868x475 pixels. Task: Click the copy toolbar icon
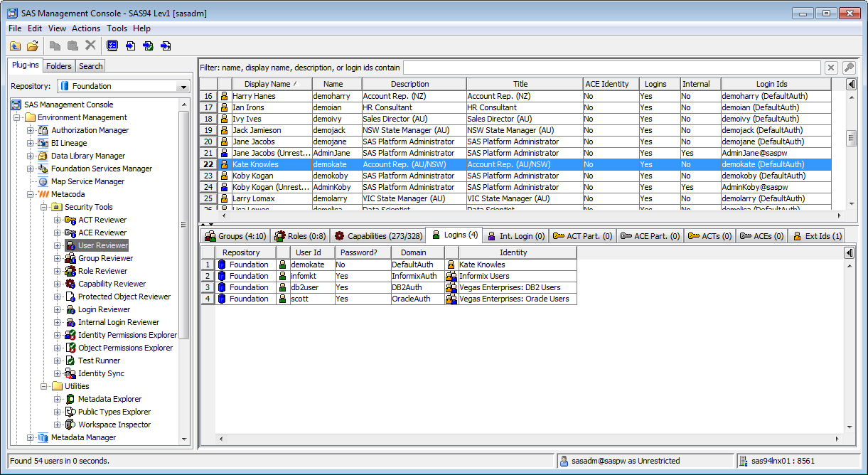[55, 46]
